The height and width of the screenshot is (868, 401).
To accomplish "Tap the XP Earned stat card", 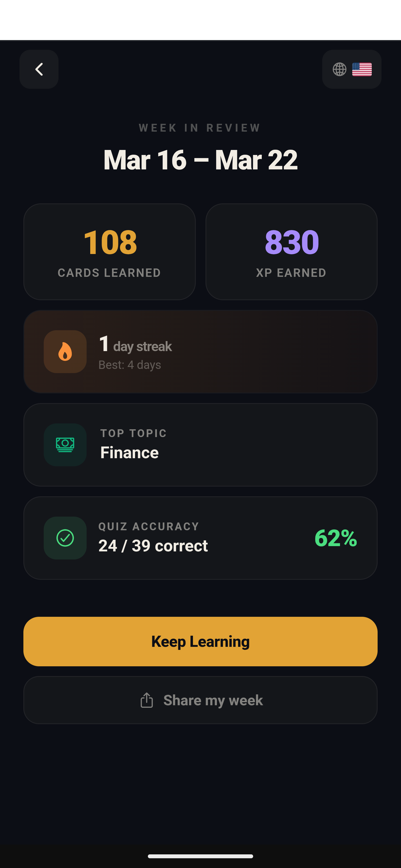I will (291, 251).
